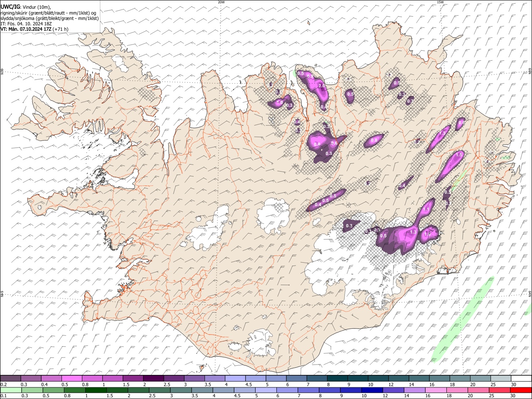Pick the snow scale swatch between 0.3 and 0.4
Screen dimensions: 532x399
pyautogui.click(x=31, y=379)
